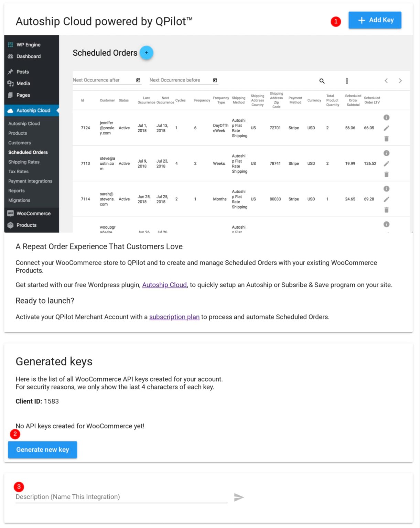
Task: Delete order 7114 using the trash icon
Action: [x=386, y=210]
